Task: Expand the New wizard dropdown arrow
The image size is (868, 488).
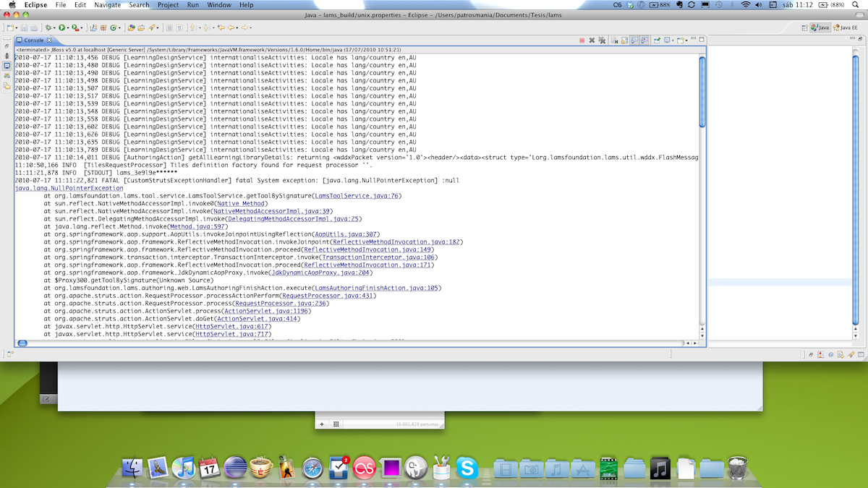Action: point(17,27)
